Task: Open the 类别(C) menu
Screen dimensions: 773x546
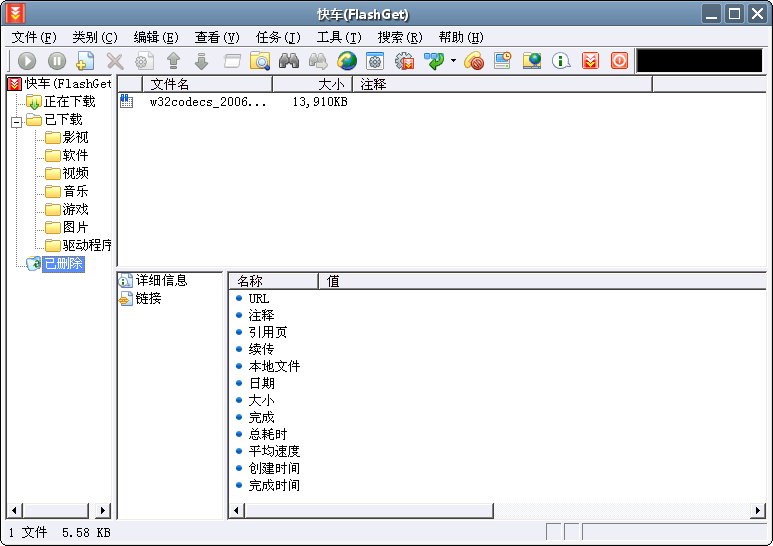Action: click(x=95, y=37)
